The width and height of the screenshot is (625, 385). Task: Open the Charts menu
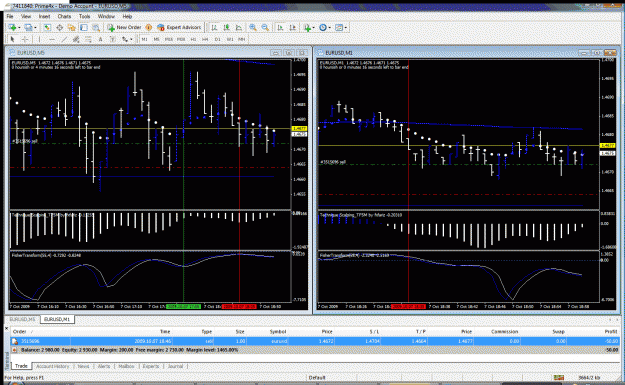point(64,16)
